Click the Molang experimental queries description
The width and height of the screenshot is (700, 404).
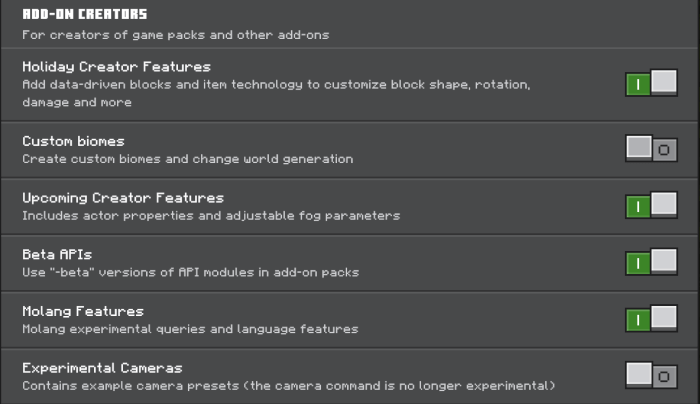(189, 328)
